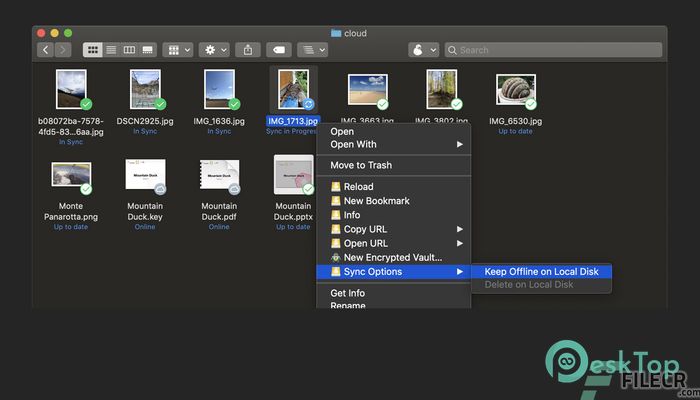700x400 pixels.
Task: Expand the Open URL submenu
Action: [393, 244]
